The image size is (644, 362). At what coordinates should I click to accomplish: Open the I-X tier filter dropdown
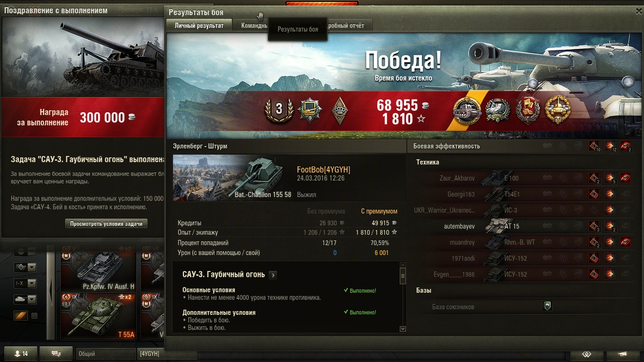(x=25, y=283)
